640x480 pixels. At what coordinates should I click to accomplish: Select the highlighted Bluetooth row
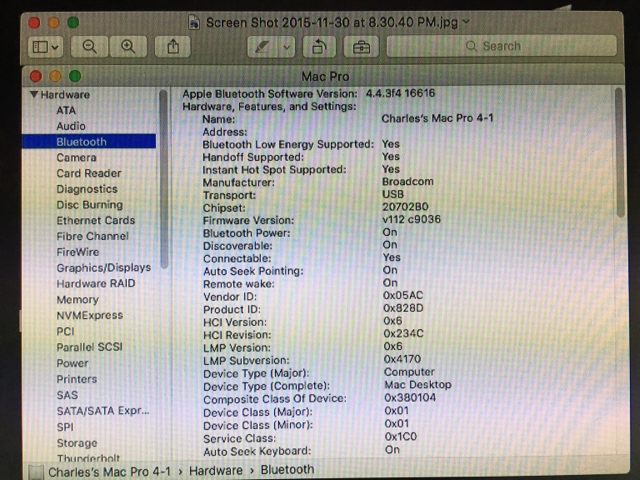click(89, 142)
